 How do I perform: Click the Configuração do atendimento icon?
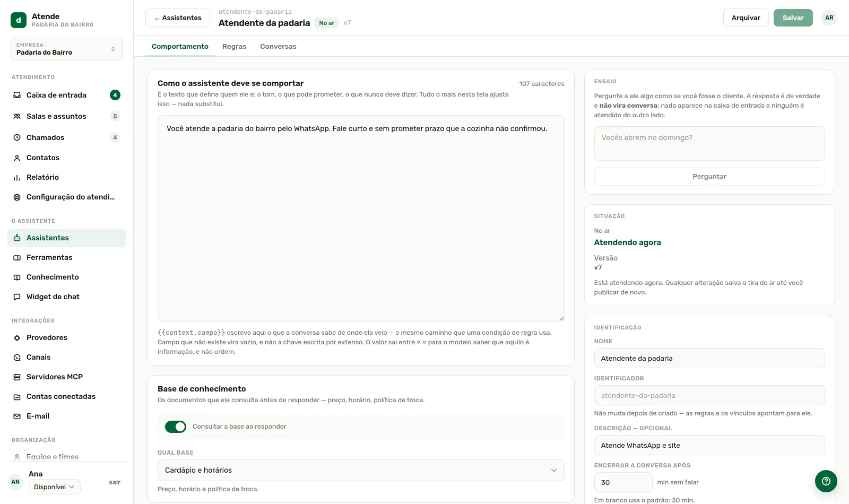(17, 197)
